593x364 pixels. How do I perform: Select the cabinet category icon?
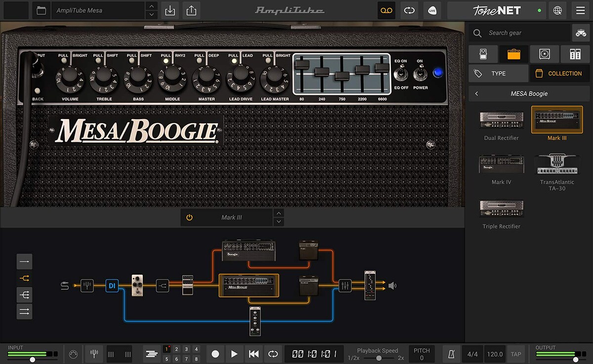pyautogui.click(x=544, y=54)
